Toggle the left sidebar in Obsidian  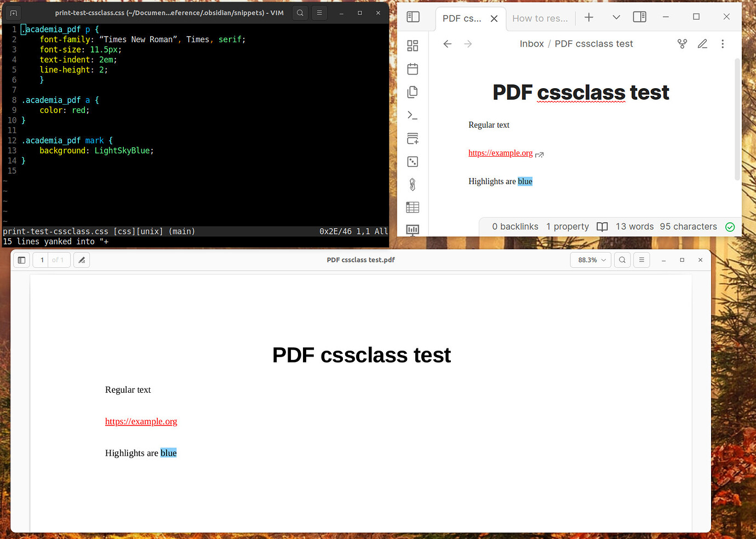[x=413, y=17]
